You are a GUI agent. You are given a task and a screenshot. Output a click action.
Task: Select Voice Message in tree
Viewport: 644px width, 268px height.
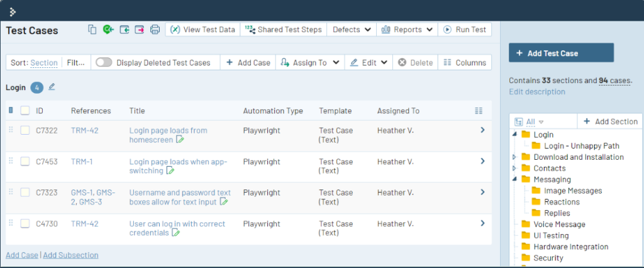(559, 225)
